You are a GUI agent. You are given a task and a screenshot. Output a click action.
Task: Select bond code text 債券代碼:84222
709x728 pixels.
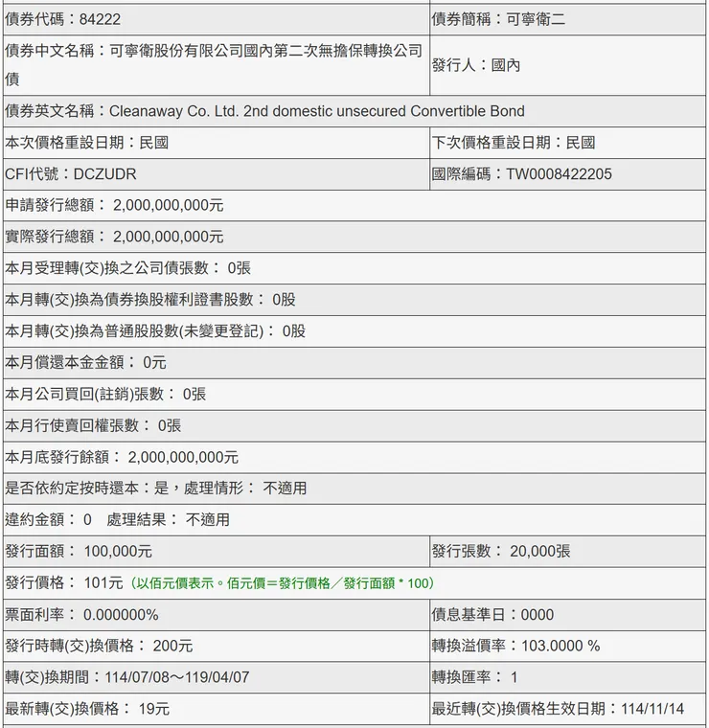(x=62, y=19)
